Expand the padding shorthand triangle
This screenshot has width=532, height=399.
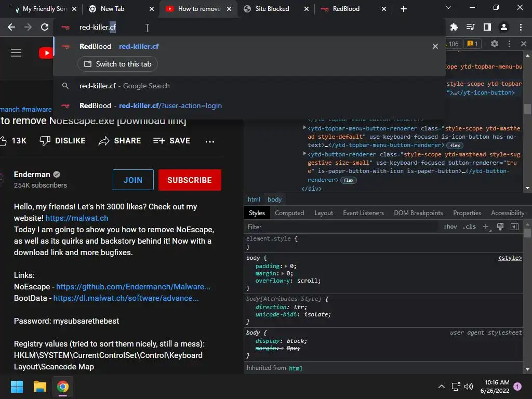click(286, 267)
